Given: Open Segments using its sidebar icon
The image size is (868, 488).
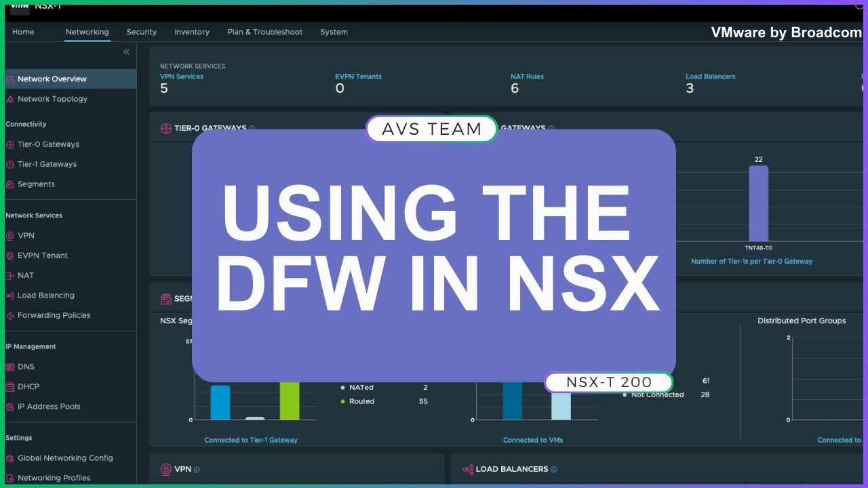Looking at the screenshot, I should coord(10,184).
